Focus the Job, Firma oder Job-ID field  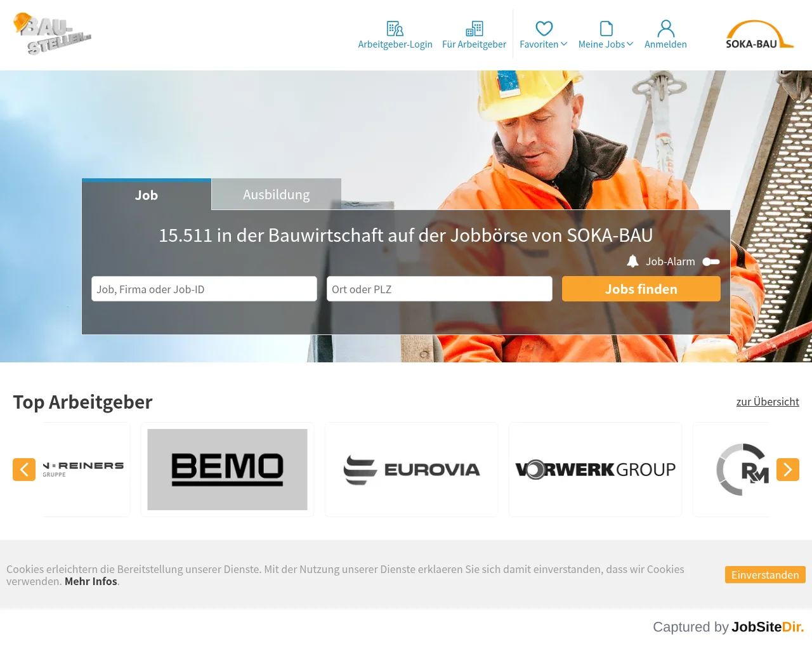coord(204,289)
